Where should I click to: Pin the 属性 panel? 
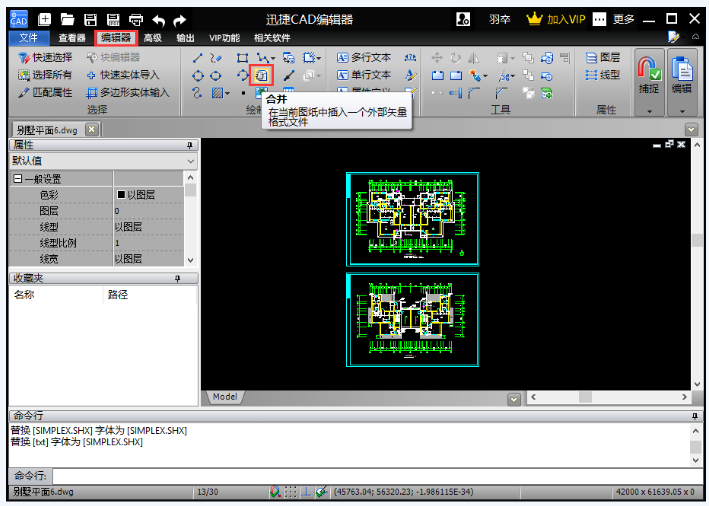[x=189, y=145]
